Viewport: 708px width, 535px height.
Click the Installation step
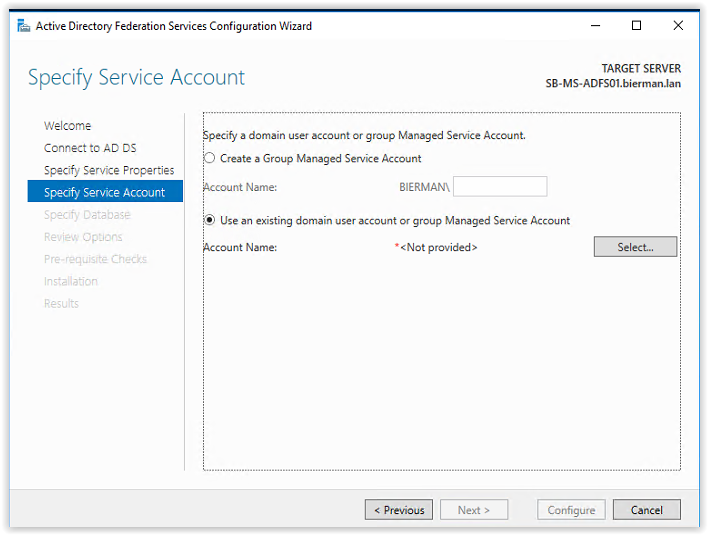coord(70,281)
